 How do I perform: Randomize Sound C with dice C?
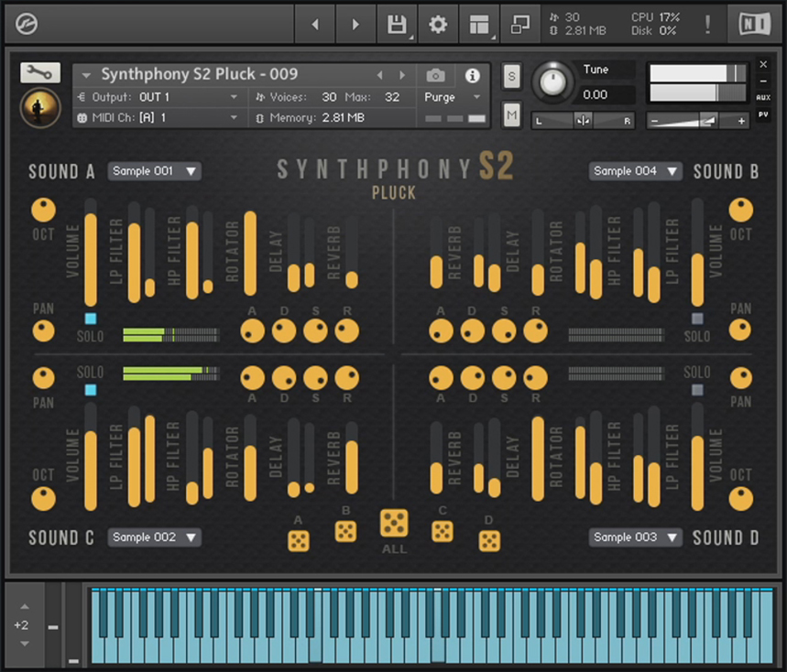point(443,532)
